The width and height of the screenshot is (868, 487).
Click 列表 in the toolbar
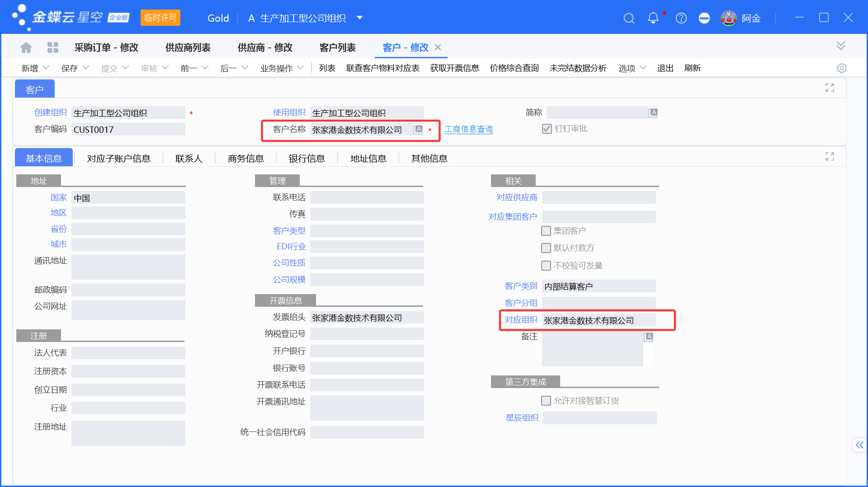pos(327,68)
